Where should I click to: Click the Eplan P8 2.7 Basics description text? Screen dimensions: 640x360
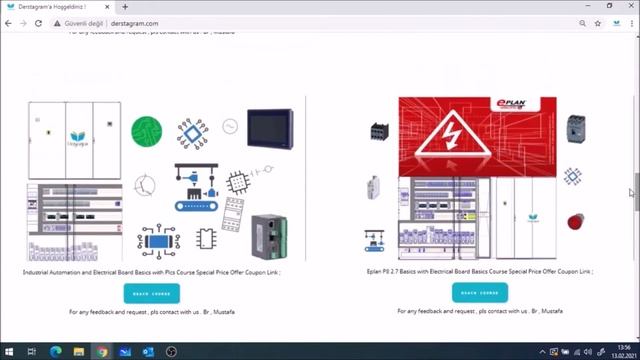coord(480,271)
